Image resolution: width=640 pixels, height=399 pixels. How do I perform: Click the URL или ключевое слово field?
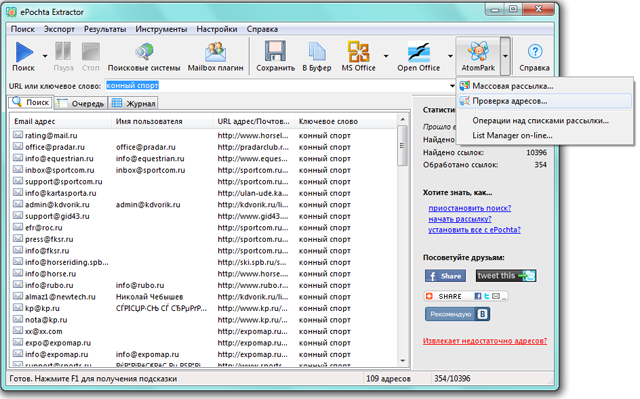(x=277, y=86)
